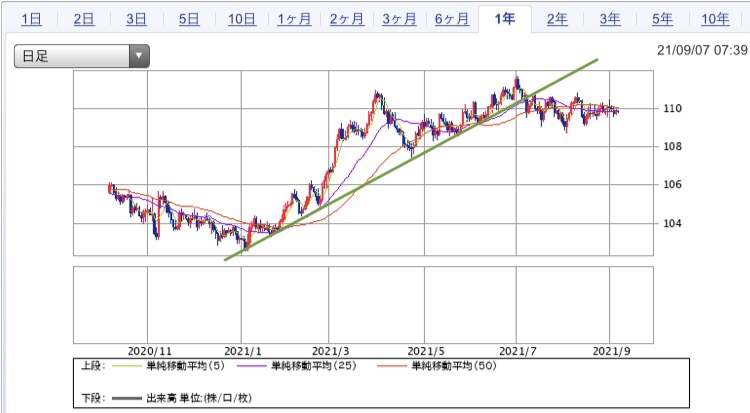Click the 2021/1 date axis label

[243, 351]
